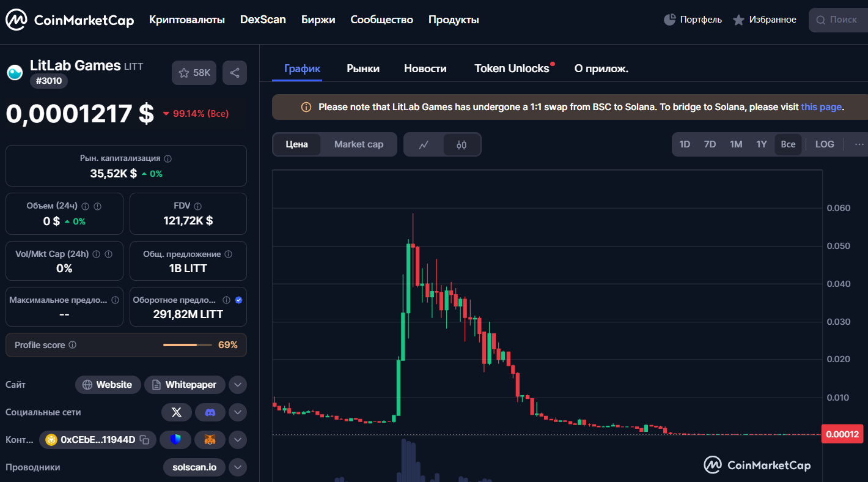Click the 0.00012 current price label

pos(843,434)
